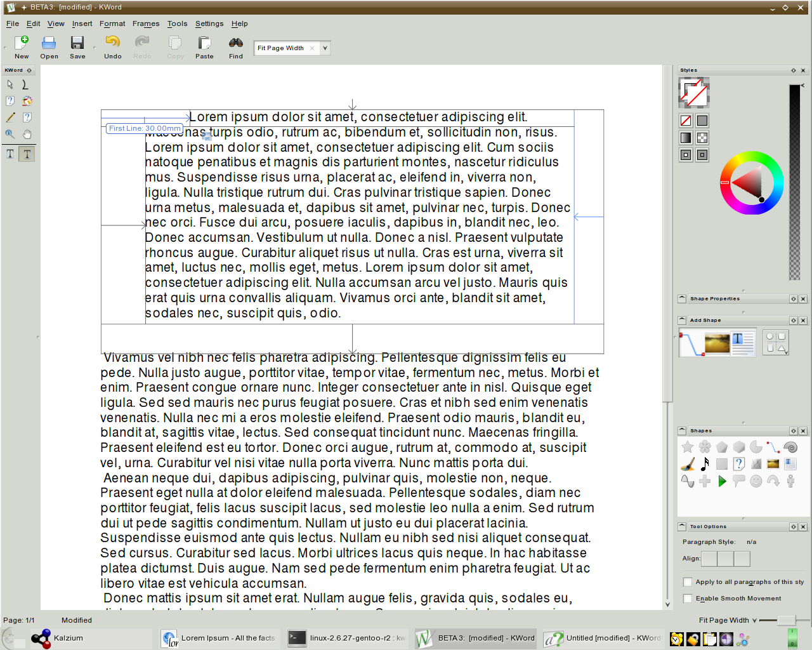
Task: Pick the hexagon shape in Shapes panel
Action: (x=739, y=448)
